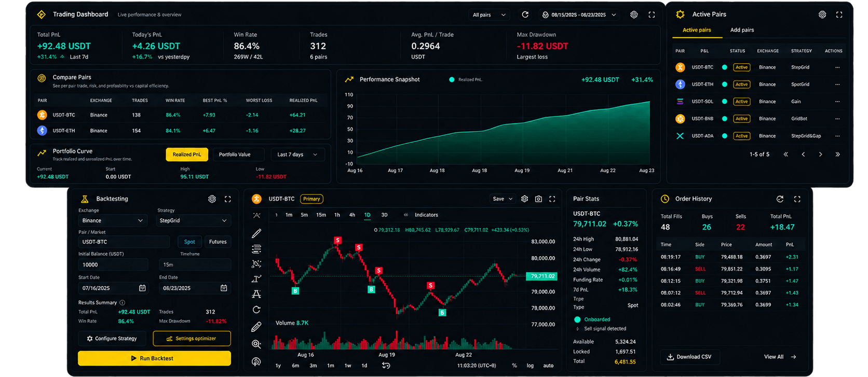Open View All orders link

point(780,357)
